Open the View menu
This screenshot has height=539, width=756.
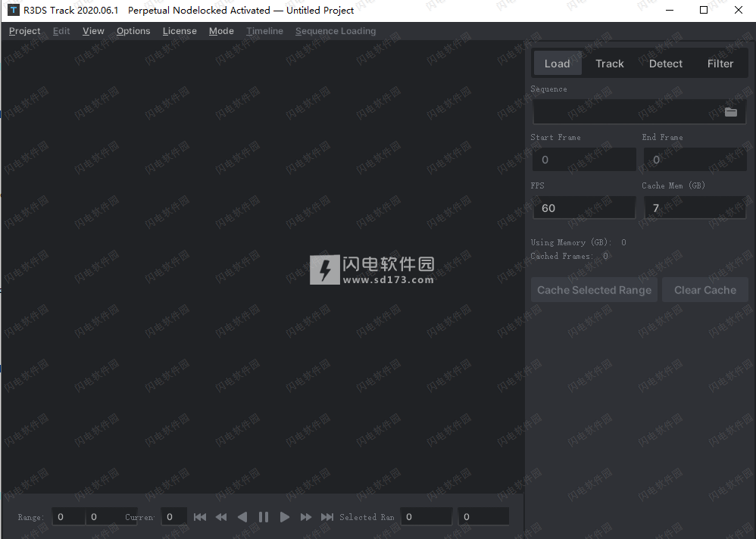tap(93, 31)
